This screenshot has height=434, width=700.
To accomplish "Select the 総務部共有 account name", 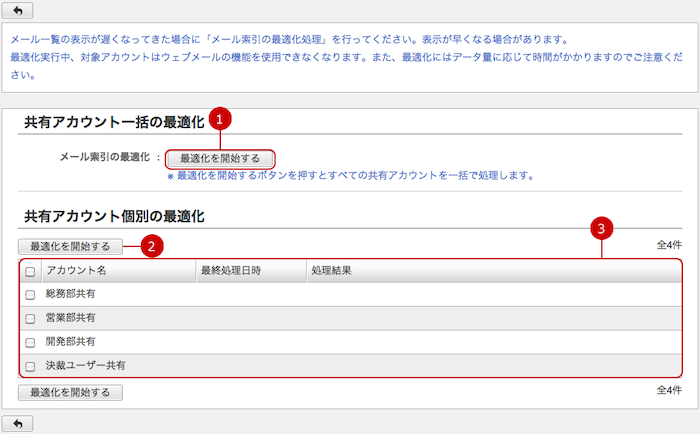I will tap(71, 294).
